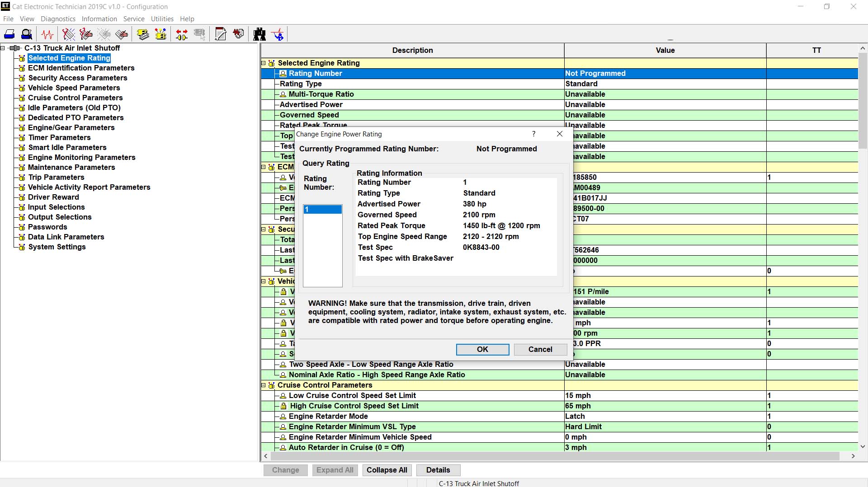
Task: Click OK in Change Engine Power Rating dialog
Action: tap(482, 349)
